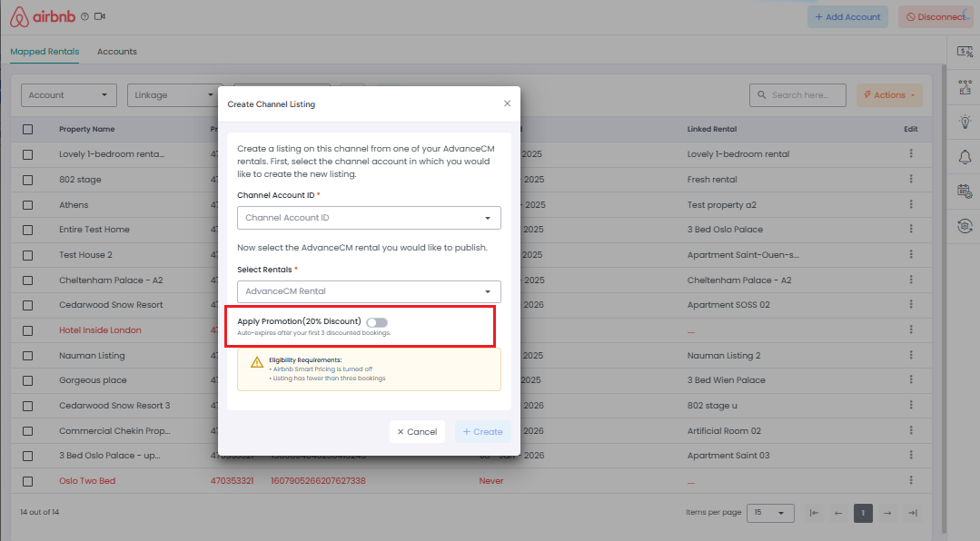Check the 802 stage row checkbox

pyautogui.click(x=27, y=180)
